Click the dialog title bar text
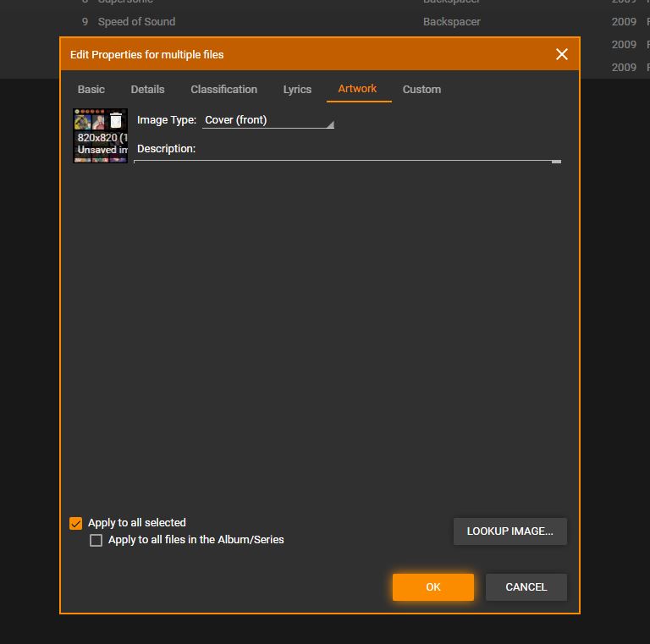 tap(146, 54)
